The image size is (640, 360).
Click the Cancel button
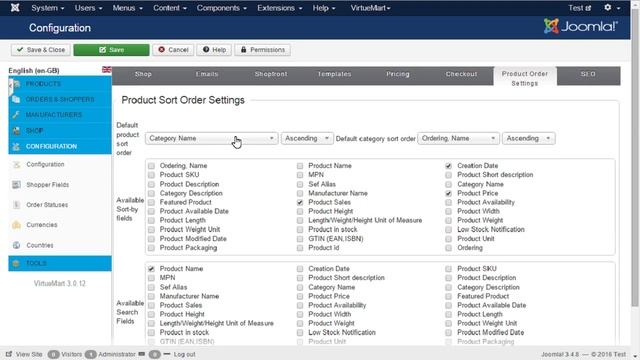pyautogui.click(x=173, y=50)
